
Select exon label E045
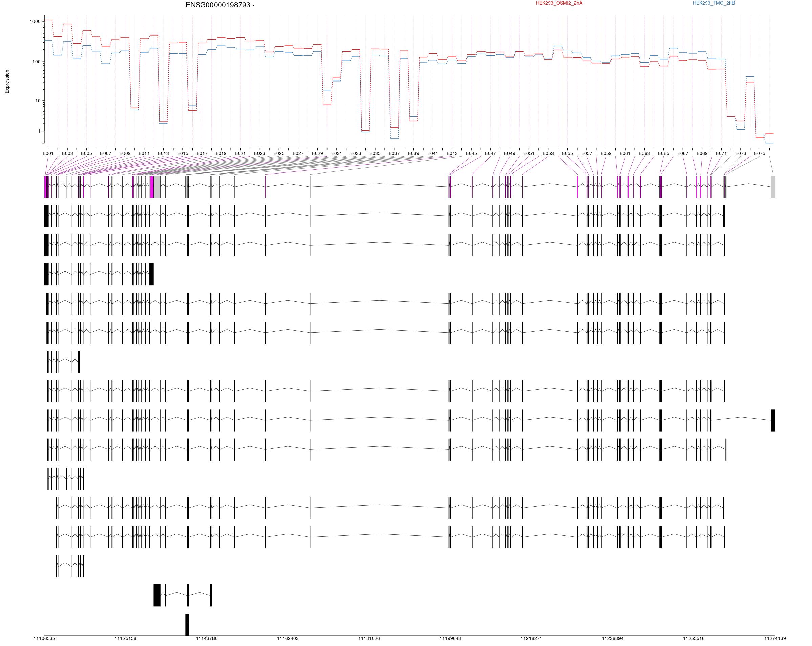(471, 153)
